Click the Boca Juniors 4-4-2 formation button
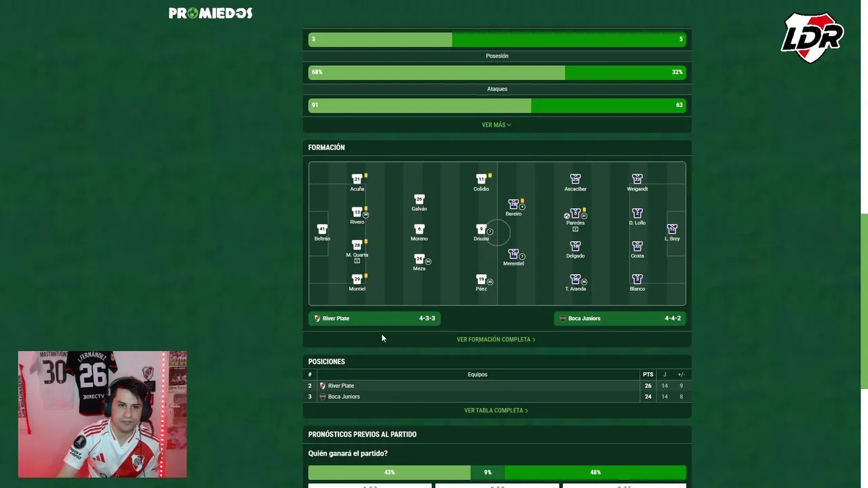 click(x=620, y=319)
